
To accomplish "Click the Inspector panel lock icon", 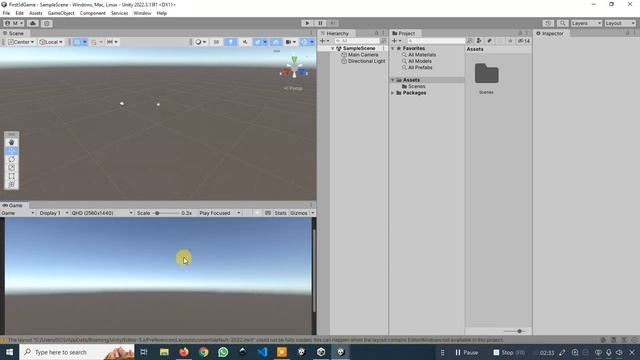I will point(627,33).
